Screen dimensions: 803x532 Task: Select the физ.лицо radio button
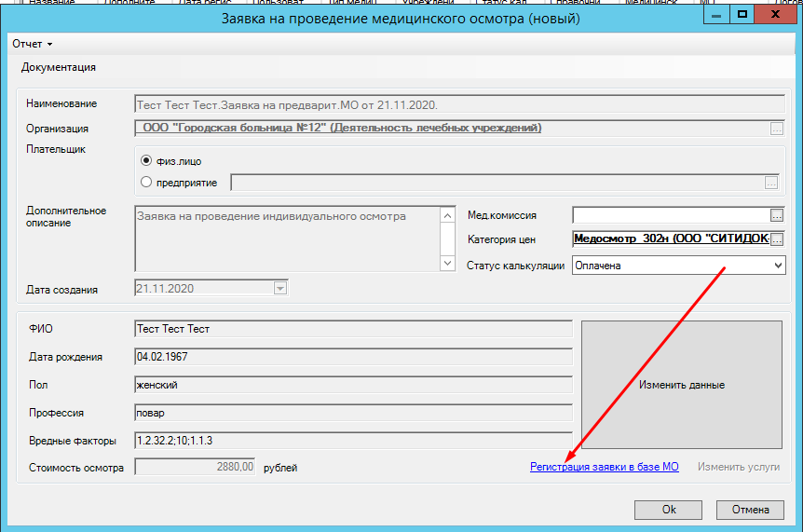coord(145,160)
